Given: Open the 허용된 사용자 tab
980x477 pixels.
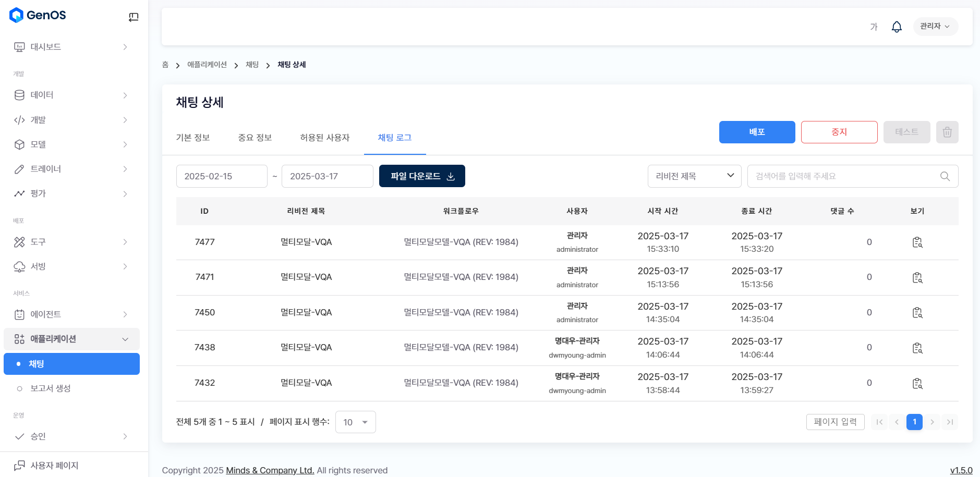Looking at the screenshot, I should [324, 138].
